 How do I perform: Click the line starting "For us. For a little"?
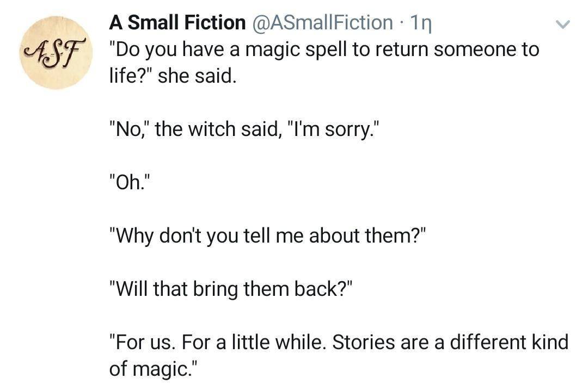click(x=338, y=343)
